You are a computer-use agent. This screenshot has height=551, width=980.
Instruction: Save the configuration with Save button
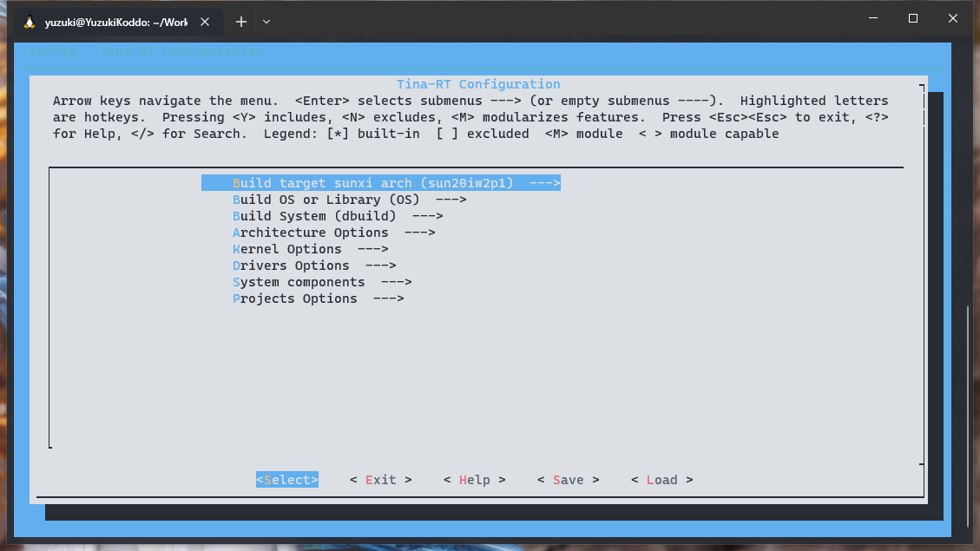pos(568,480)
